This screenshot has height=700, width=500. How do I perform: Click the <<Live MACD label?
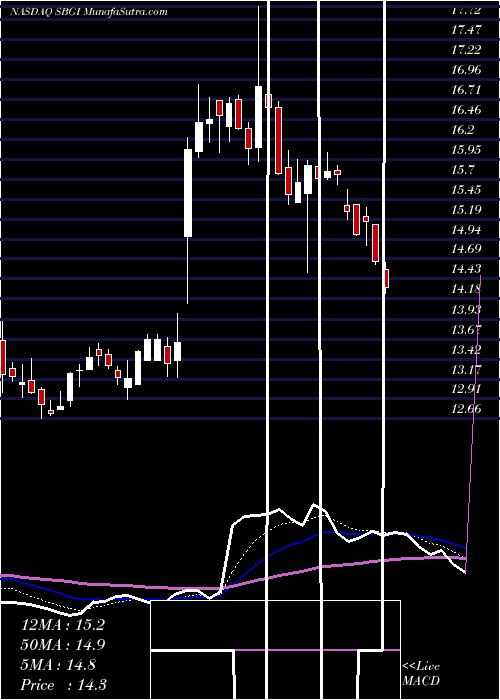(421, 674)
